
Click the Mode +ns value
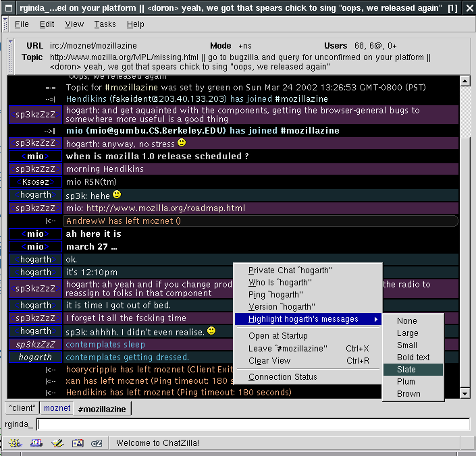pyautogui.click(x=245, y=46)
